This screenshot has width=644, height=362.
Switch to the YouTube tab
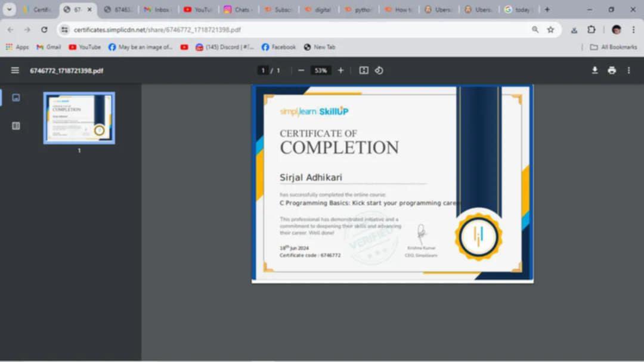(x=197, y=10)
